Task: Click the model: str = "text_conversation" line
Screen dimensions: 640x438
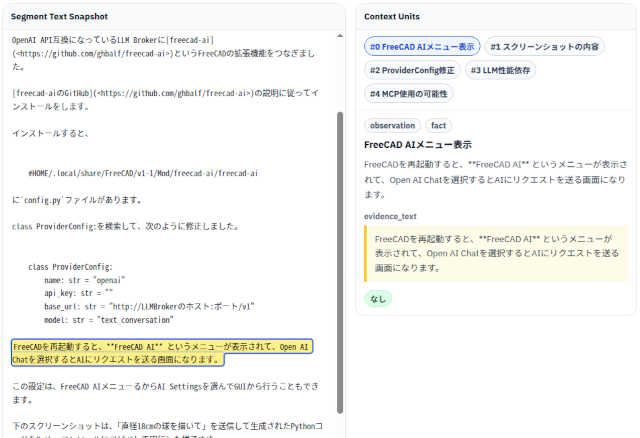Action: [x=109, y=320]
